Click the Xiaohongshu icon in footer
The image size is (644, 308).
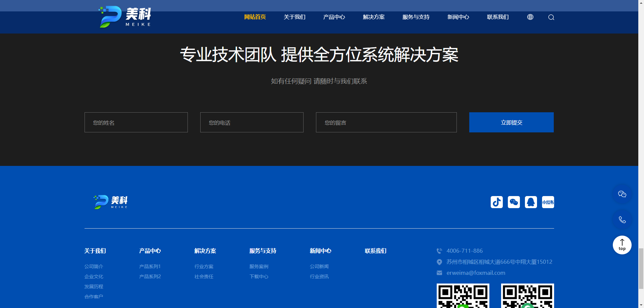548,202
